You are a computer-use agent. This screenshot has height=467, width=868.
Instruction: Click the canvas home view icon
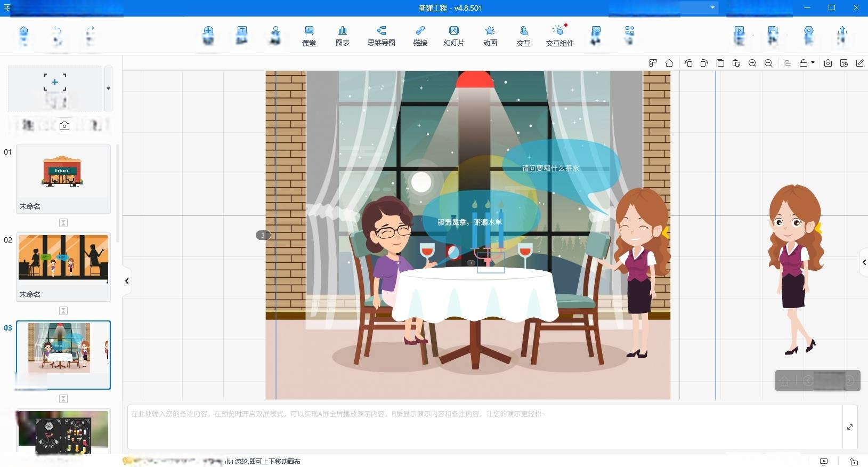click(x=669, y=63)
